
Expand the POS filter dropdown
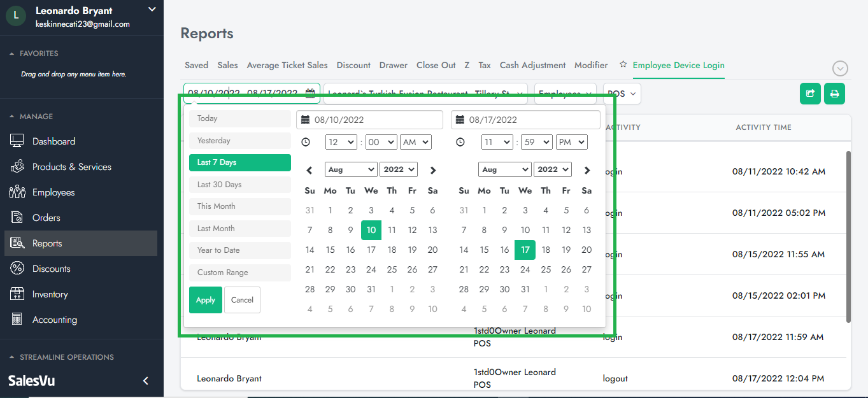622,94
